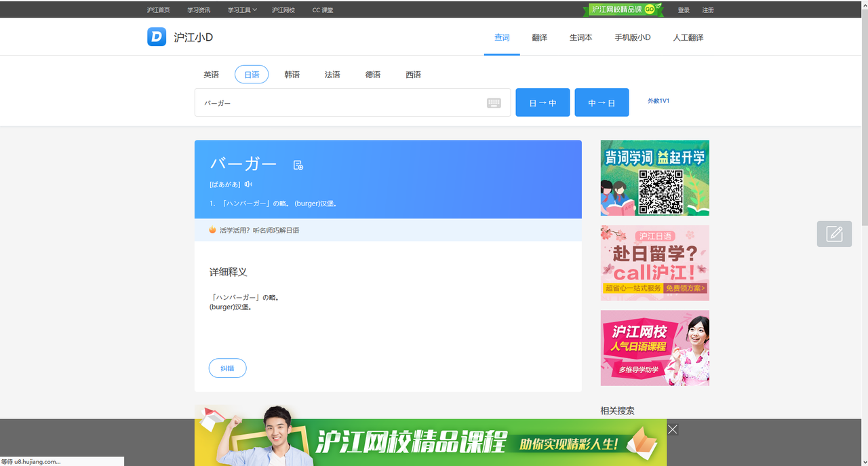Click the floating feedback pencil icon
This screenshot has width=868, height=466.
click(x=834, y=234)
